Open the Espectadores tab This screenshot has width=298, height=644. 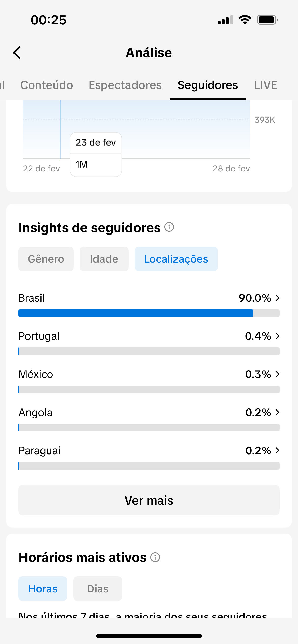click(x=125, y=85)
